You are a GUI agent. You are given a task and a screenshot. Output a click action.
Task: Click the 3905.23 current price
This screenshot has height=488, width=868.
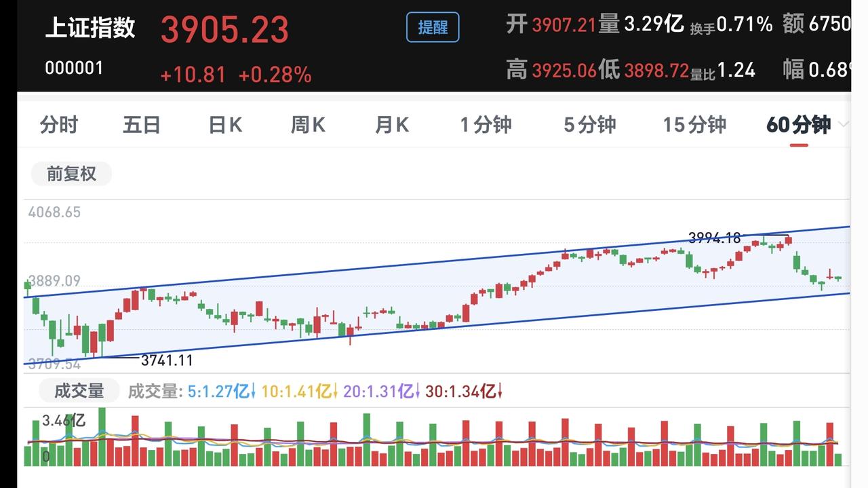[224, 29]
